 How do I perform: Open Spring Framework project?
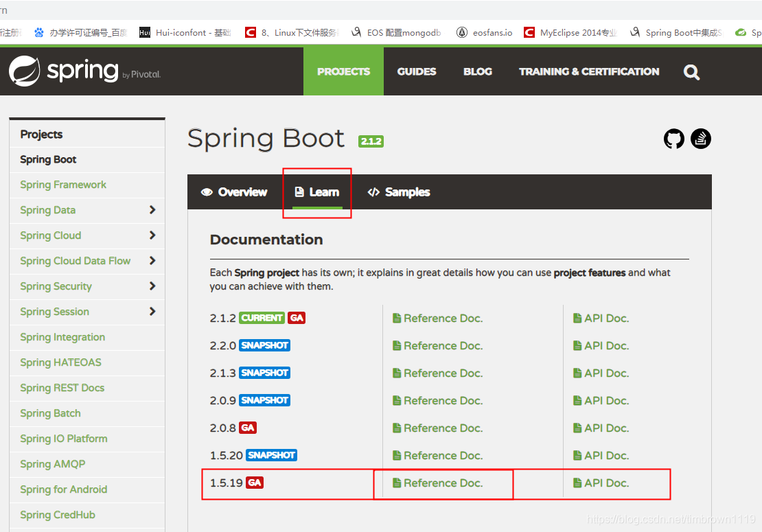(63, 185)
